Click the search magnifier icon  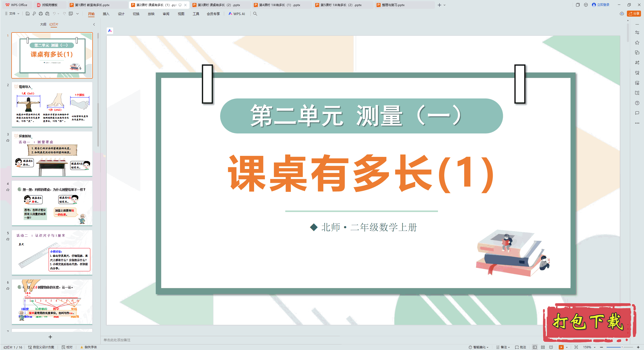tap(255, 14)
